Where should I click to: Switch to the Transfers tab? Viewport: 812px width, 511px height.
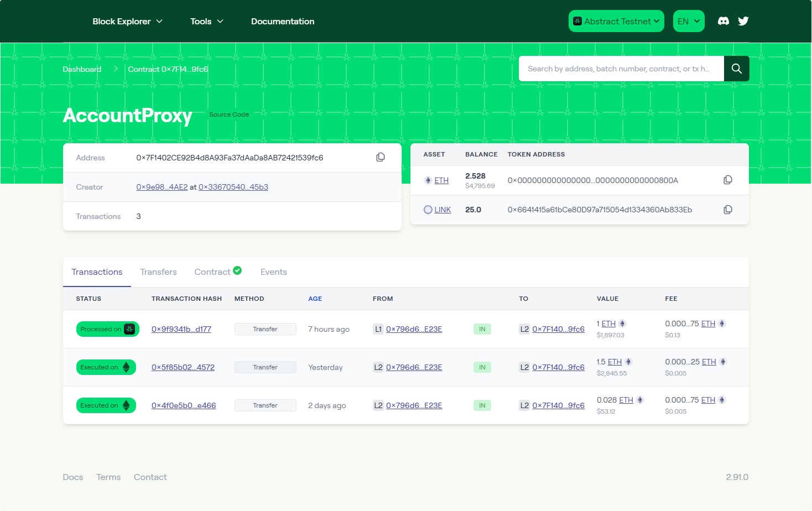tap(158, 272)
